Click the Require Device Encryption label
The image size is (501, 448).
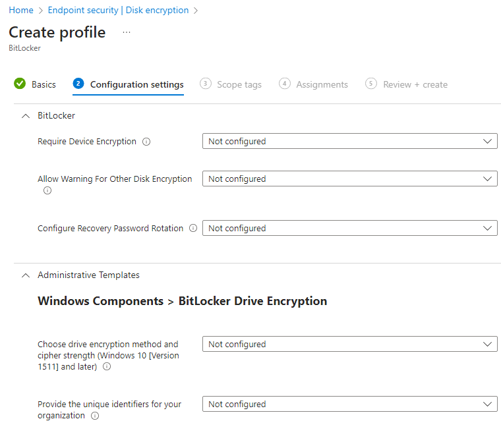[87, 142]
